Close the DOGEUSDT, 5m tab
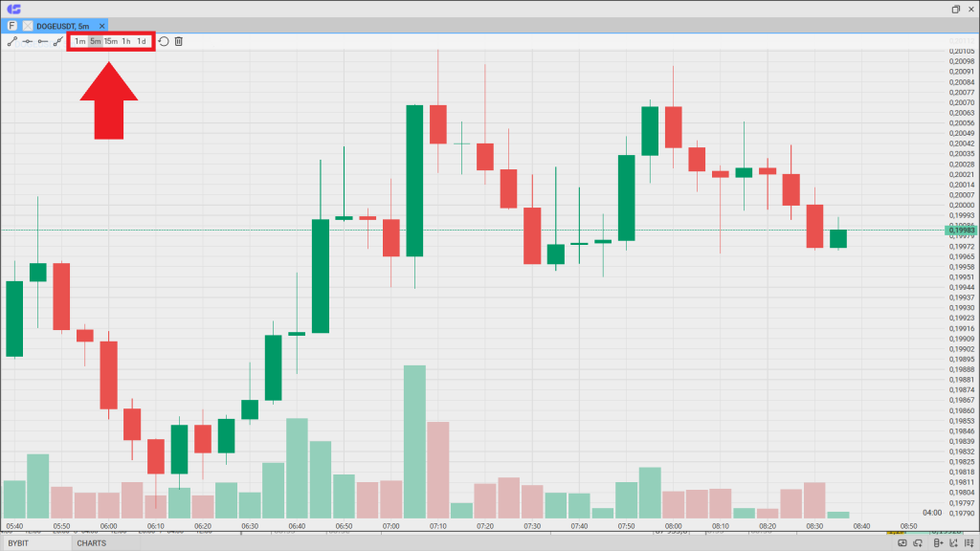Image resolution: width=980 pixels, height=551 pixels. click(x=101, y=26)
